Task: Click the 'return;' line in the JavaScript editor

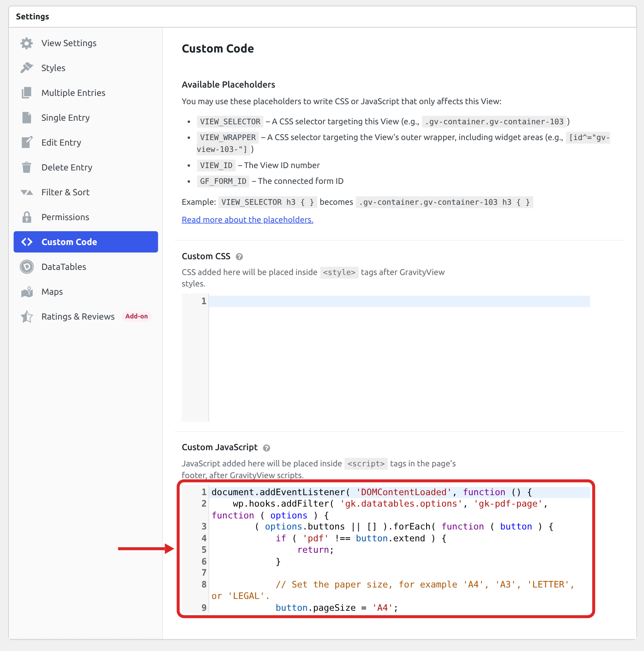Action: (x=316, y=550)
